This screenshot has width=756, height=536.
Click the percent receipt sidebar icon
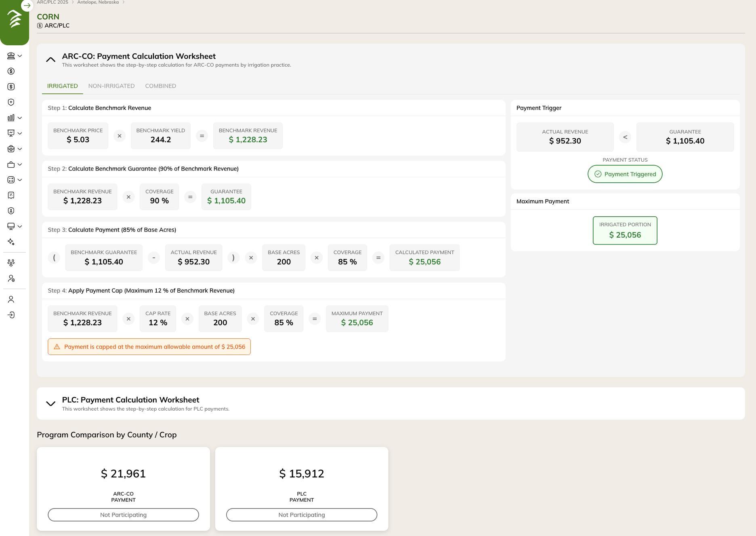click(x=11, y=195)
